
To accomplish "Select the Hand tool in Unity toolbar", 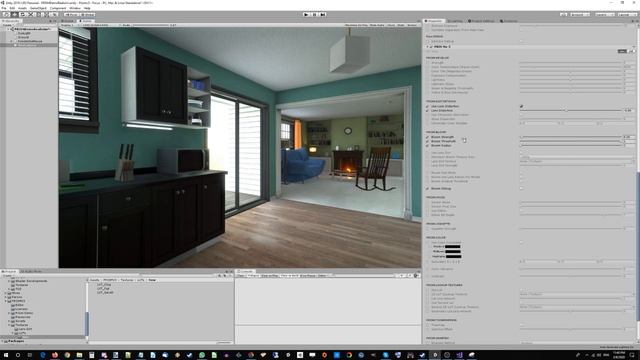I will coord(7,14).
